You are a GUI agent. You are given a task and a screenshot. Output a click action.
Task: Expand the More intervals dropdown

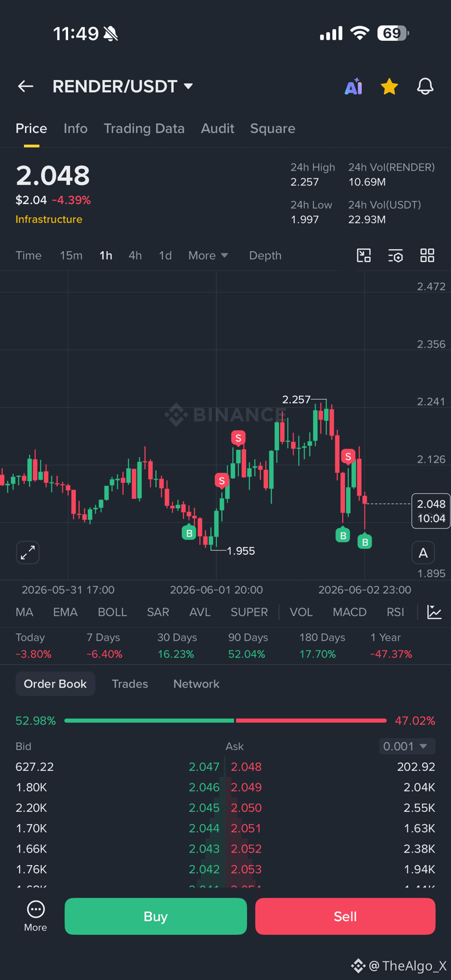(208, 255)
